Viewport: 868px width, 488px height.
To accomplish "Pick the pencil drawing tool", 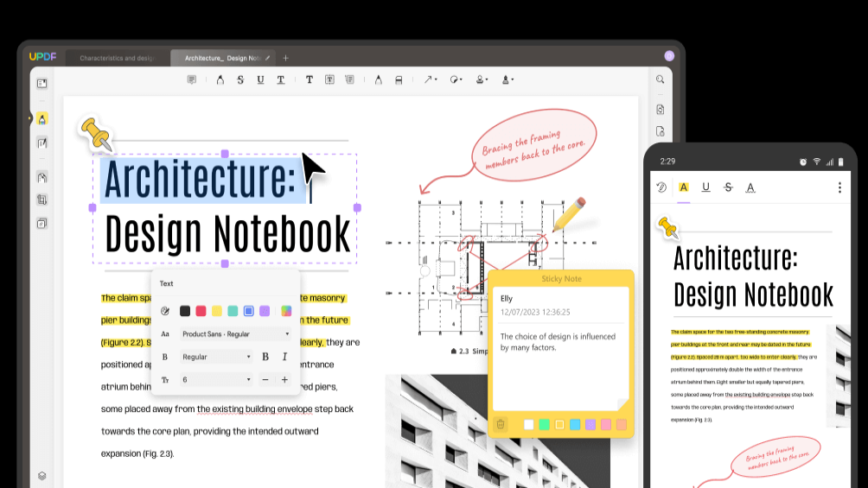I will 378,79.
